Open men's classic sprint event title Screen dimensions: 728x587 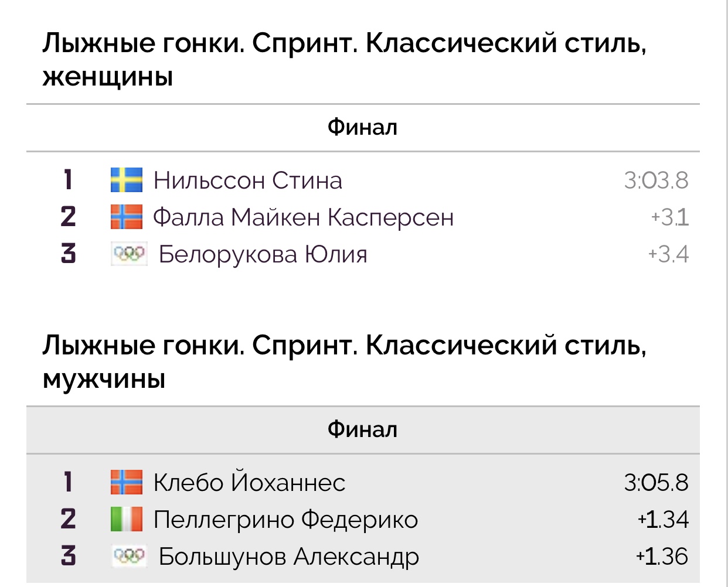pos(345,362)
